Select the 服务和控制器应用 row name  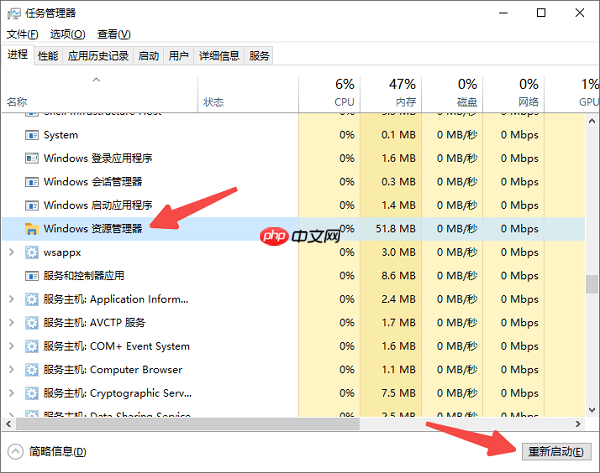click(x=84, y=276)
